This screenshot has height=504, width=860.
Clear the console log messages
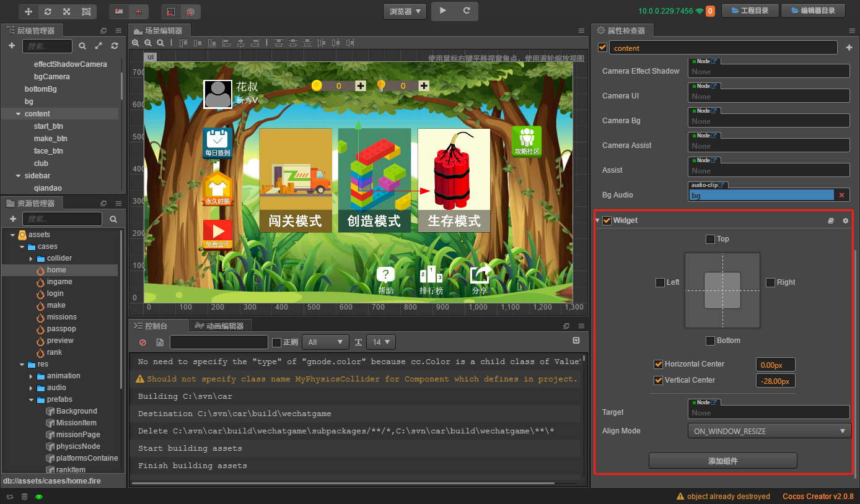pos(142,342)
